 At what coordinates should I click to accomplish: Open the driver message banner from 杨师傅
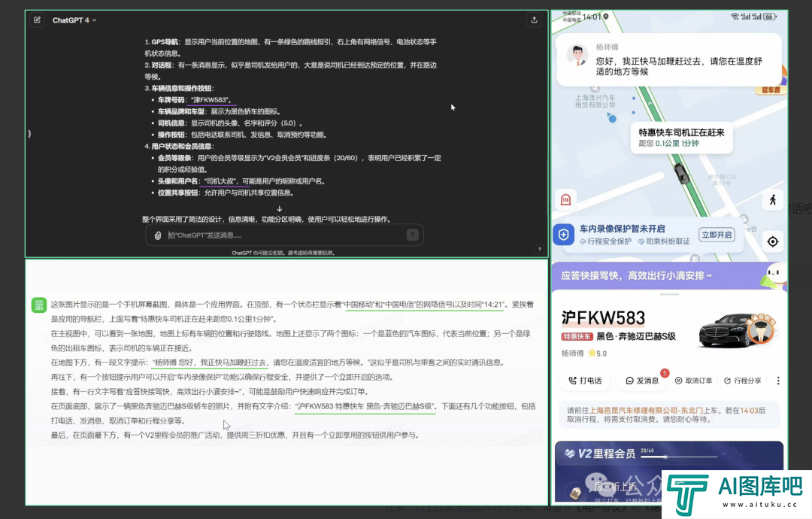tap(668, 59)
